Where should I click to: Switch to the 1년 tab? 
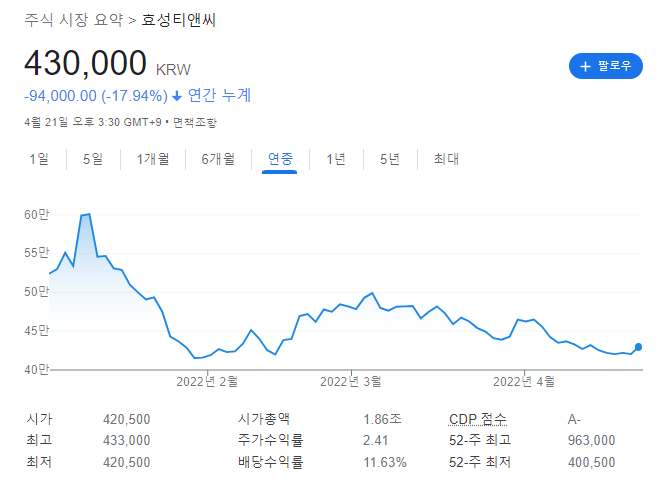point(336,159)
